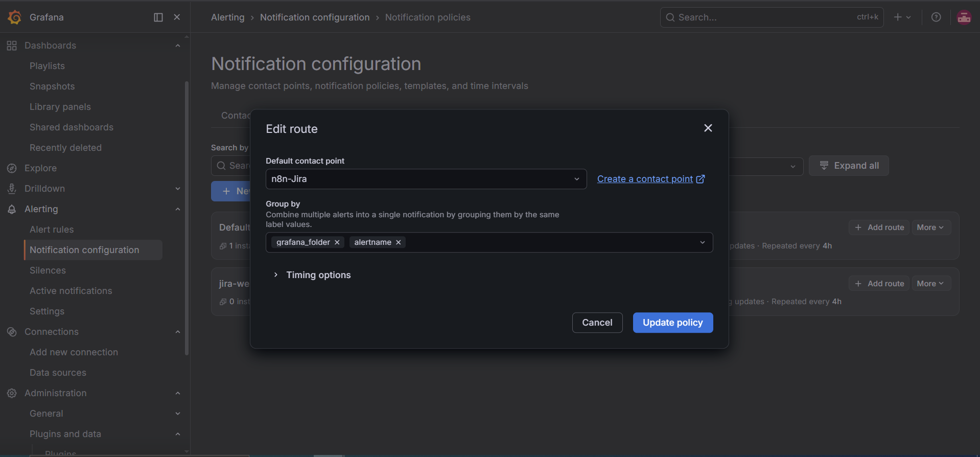Open Silences in sidebar

[48, 270]
